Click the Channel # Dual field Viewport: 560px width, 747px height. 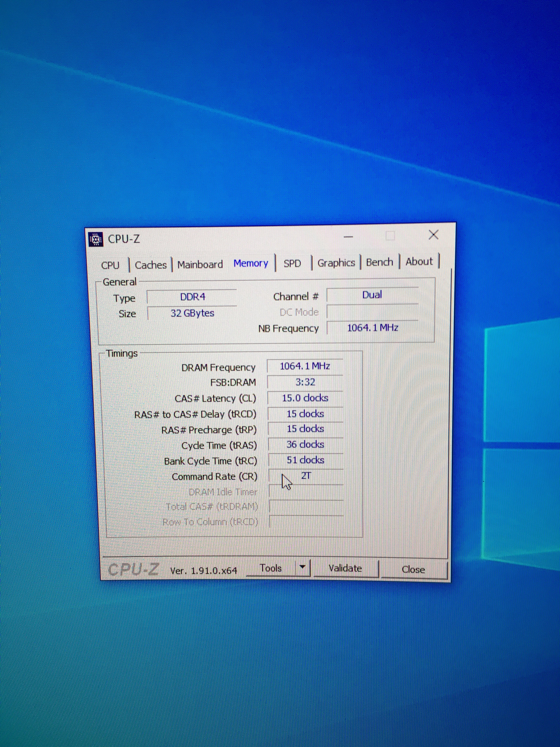pos(372,295)
